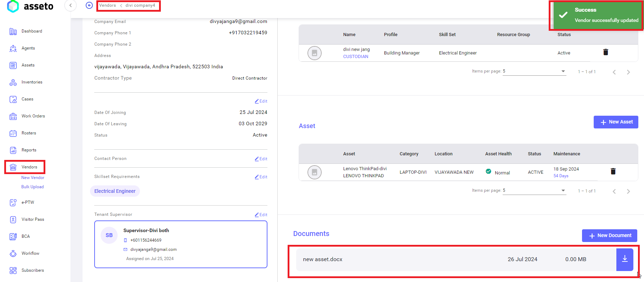
Task: Open the Bulk Upload link
Action: [33, 187]
